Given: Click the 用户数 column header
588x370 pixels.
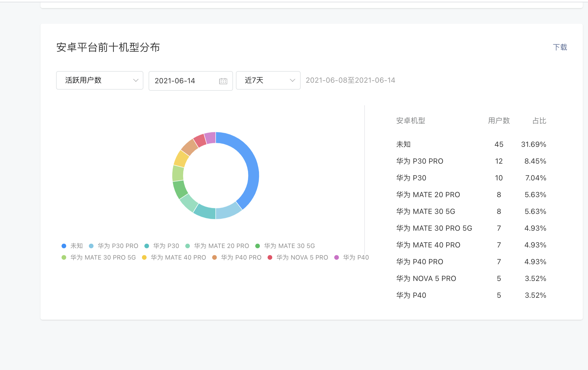Looking at the screenshot, I should [x=499, y=121].
